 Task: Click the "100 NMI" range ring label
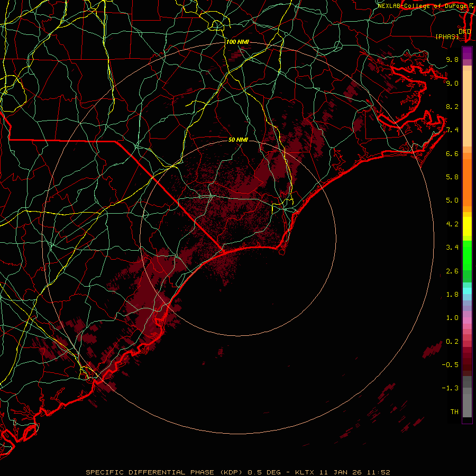click(x=237, y=42)
